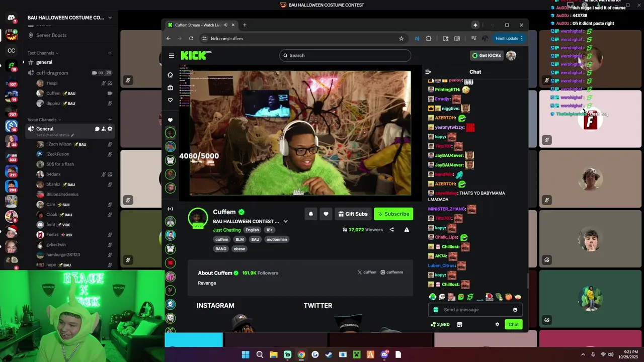Screen dimensions: 644x362
Task: Click the Kick search field
Action: click(x=345, y=55)
